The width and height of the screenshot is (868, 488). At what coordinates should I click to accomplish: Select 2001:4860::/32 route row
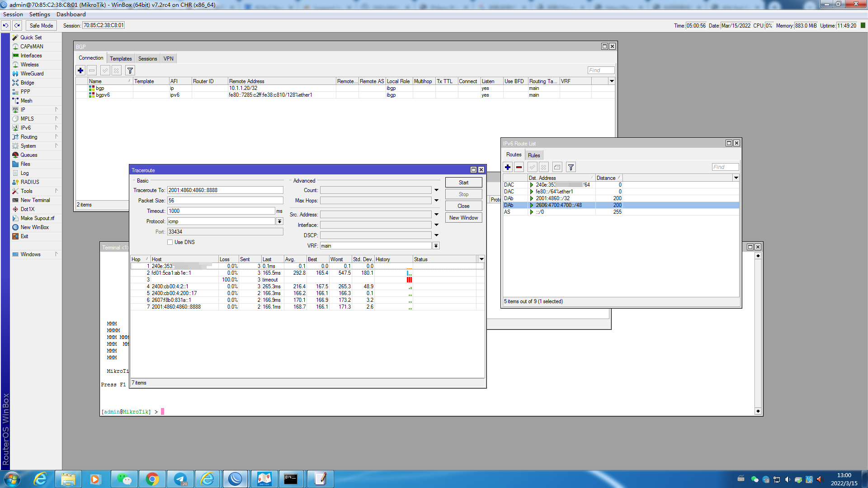pos(621,198)
